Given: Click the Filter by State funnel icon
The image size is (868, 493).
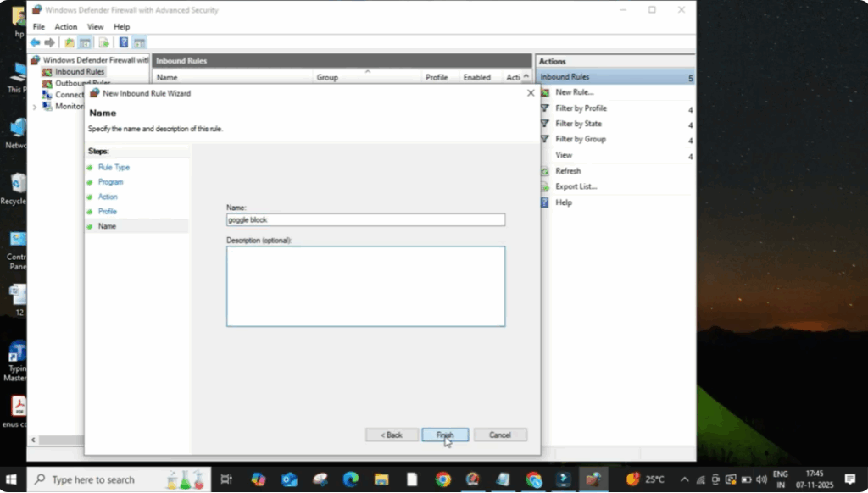Looking at the screenshot, I should [x=545, y=124].
